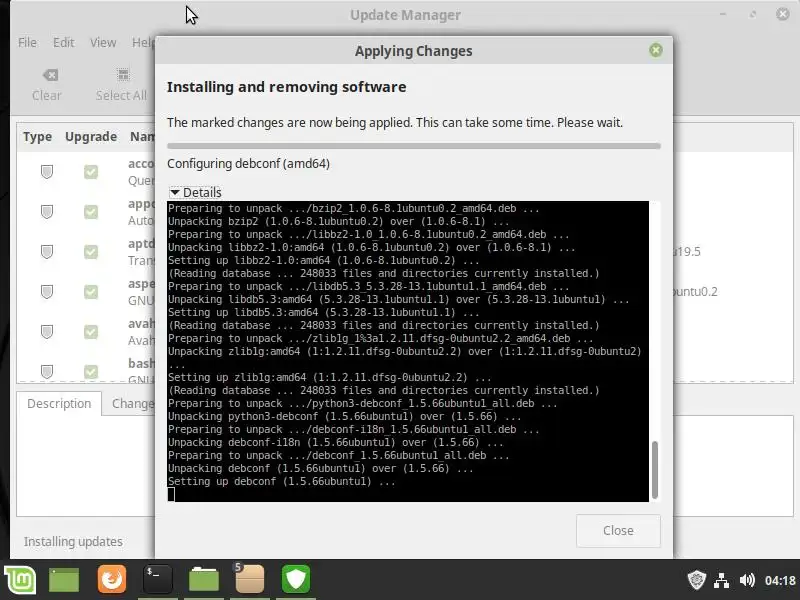The height and width of the screenshot is (600, 800).
Task: Click the 'Applying Changes' dialog title
Action: coord(414,51)
